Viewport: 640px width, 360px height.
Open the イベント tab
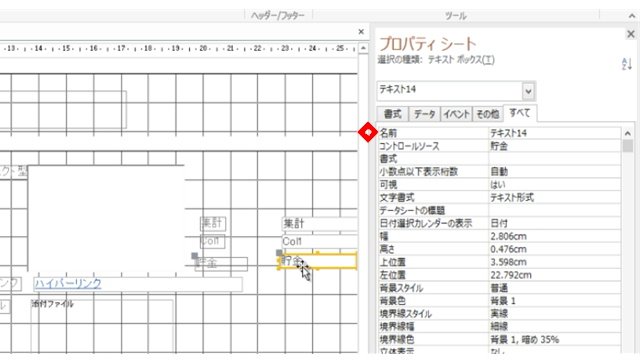[x=456, y=114]
